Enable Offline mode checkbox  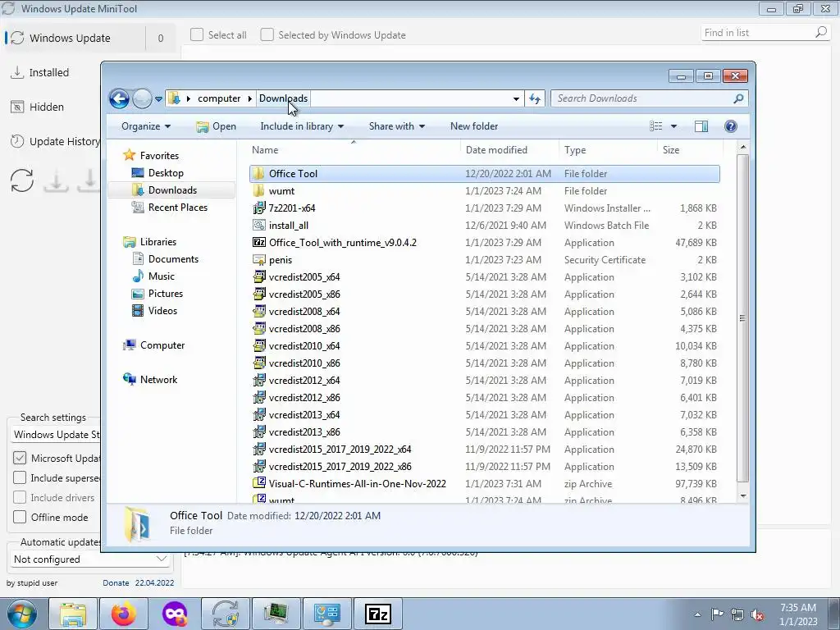coord(20,518)
